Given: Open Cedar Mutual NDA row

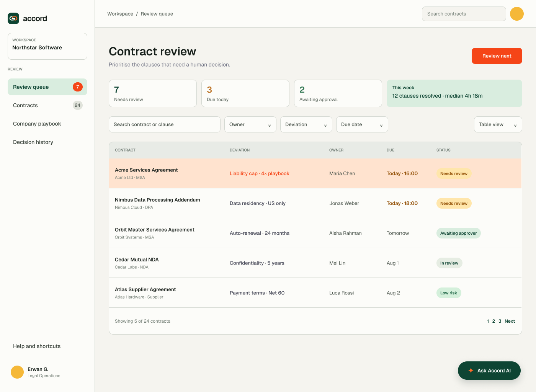Looking at the screenshot, I should 315,263.
